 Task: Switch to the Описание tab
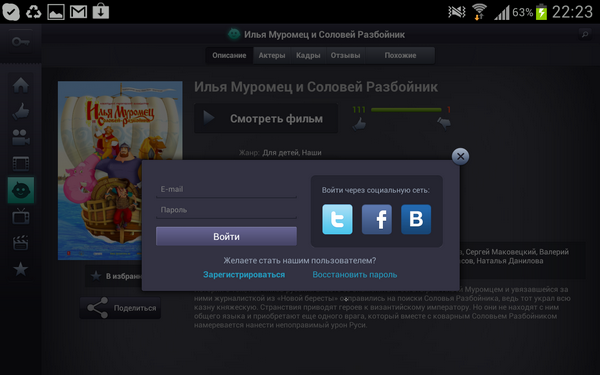point(229,55)
